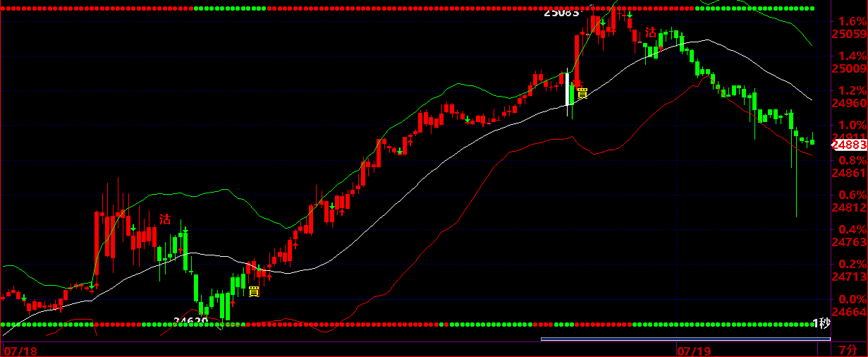This screenshot has width=868, height=357.
Task: Click the 24713 axis price
Action: coord(850,277)
